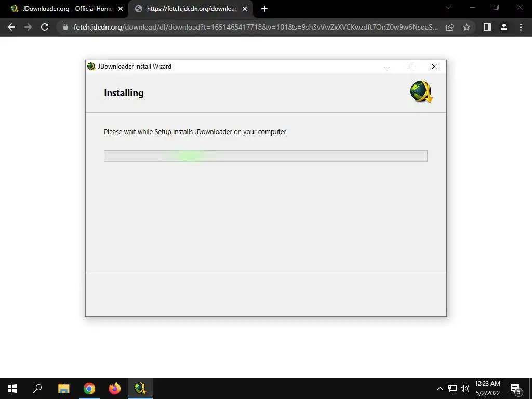Open Windows search from the taskbar

coord(37,389)
